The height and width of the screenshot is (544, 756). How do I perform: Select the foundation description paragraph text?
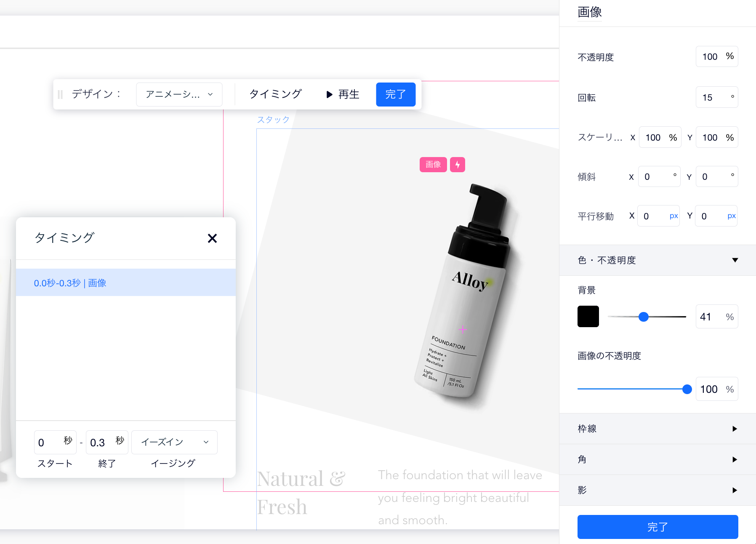point(460,498)
